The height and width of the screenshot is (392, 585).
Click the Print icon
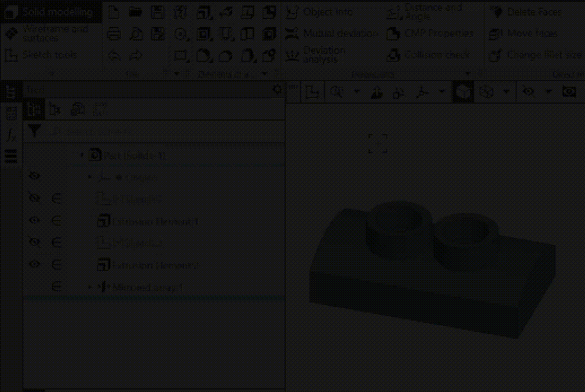coord(113,34)
